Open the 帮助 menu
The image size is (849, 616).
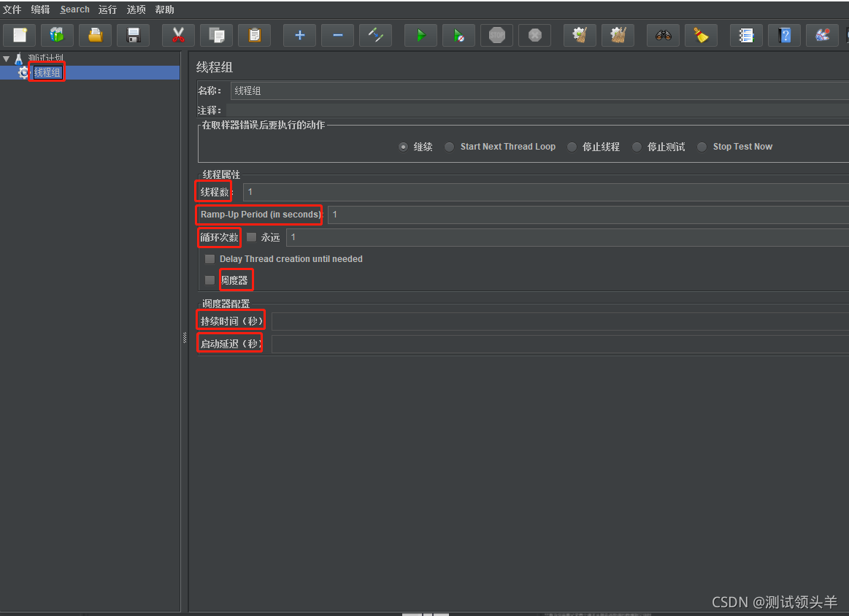click(x=164, y=9)
